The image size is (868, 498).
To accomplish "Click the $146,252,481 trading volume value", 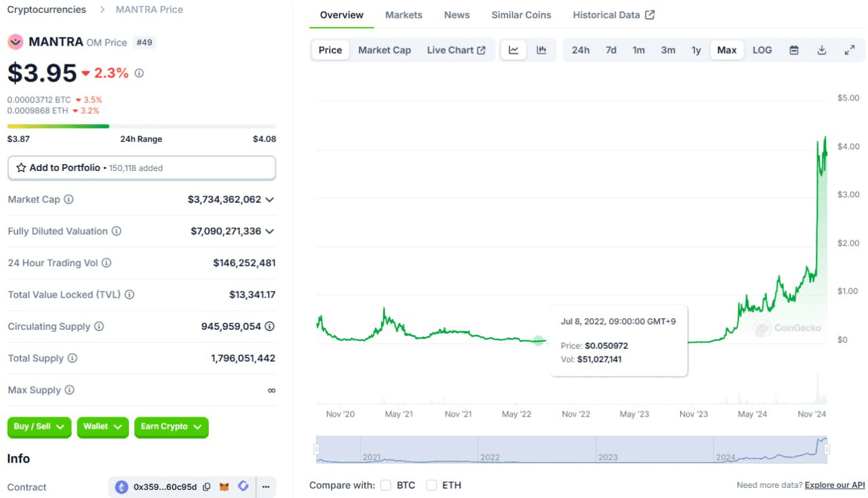I will (244, 263).
